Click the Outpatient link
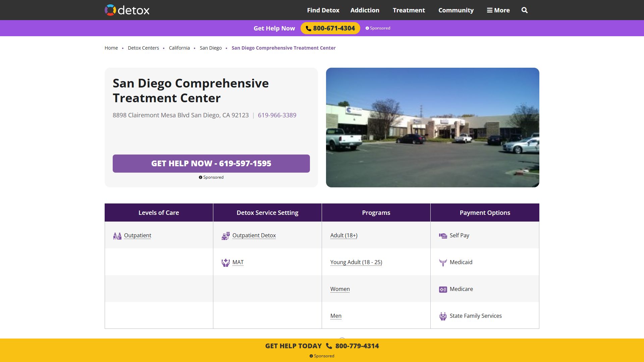644x362 pixels. click(x=138, y=235)
